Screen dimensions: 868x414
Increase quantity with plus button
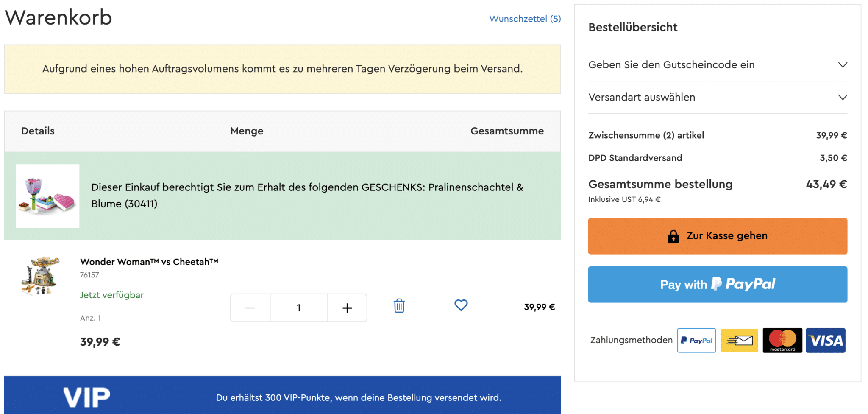pos(347,308)
